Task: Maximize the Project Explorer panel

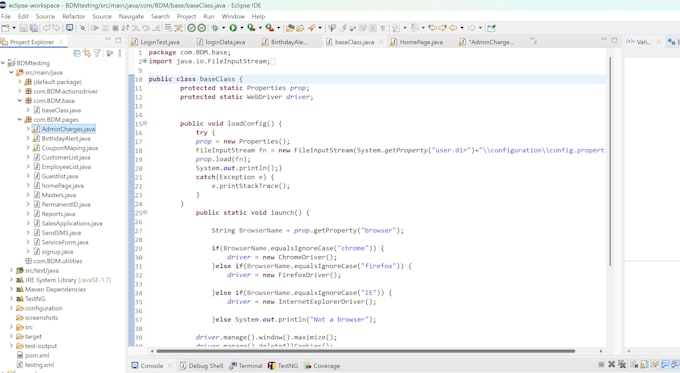Action: pyautogui.click(x=118, y=40)
